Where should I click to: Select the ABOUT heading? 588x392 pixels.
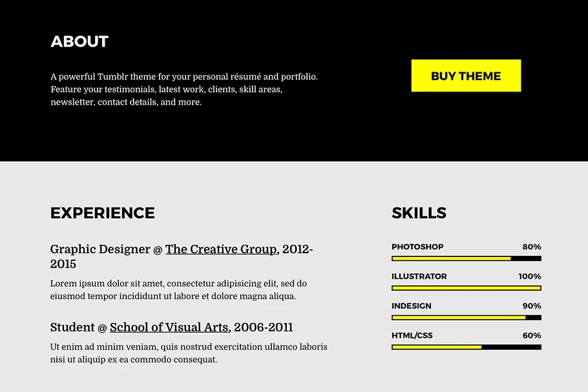[79, 42]
